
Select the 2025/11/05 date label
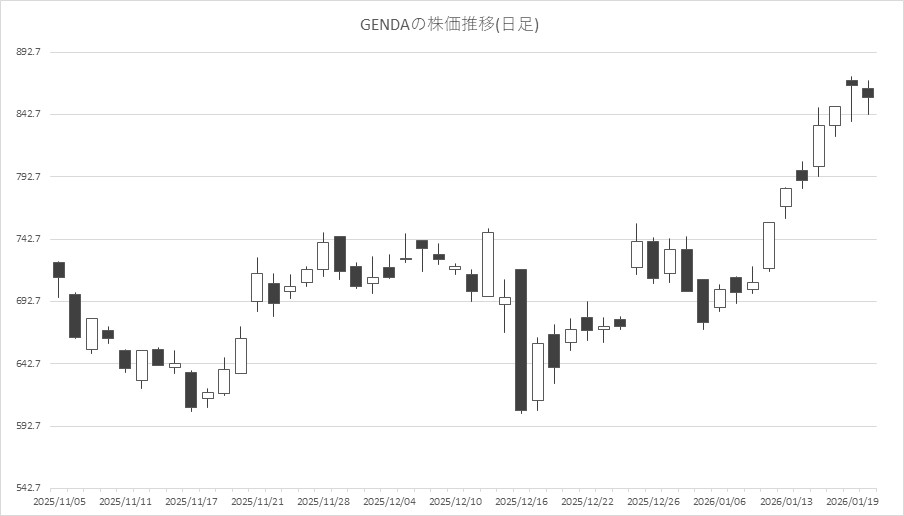[58, 500]
